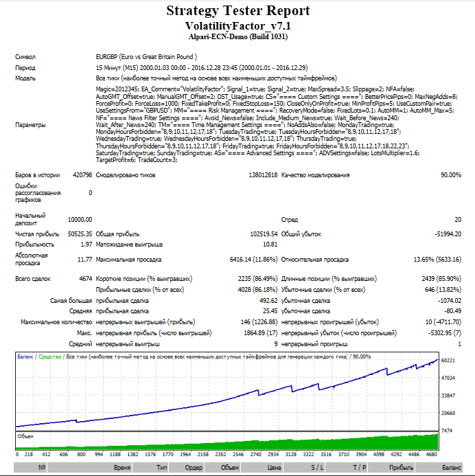
Task: Click the largest profit trade value 492.62
Action: coord(268,301)
